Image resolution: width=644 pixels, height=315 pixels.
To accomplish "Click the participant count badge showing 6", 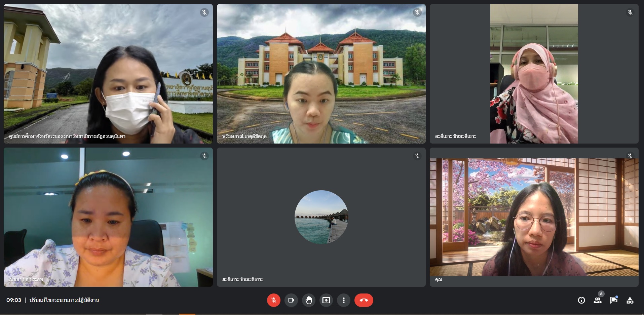I will (x=601, y=294).
